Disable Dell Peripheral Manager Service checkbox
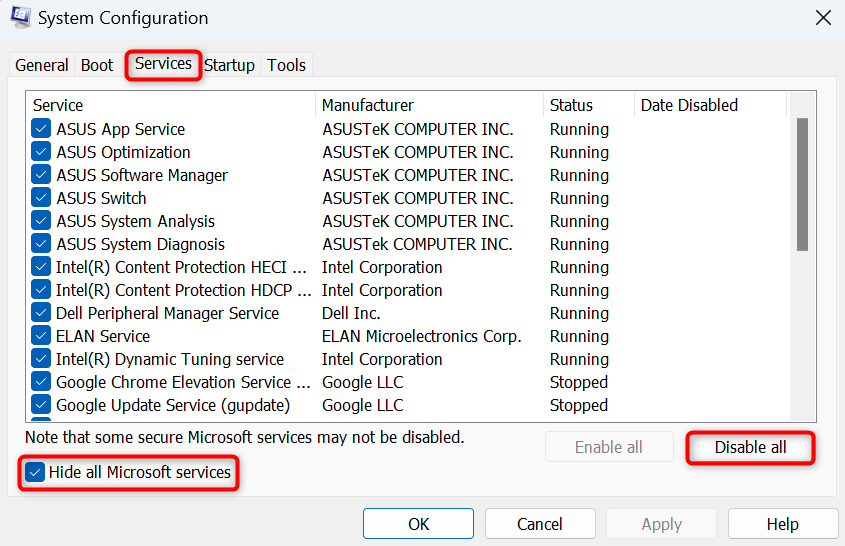 click(41, 313)
